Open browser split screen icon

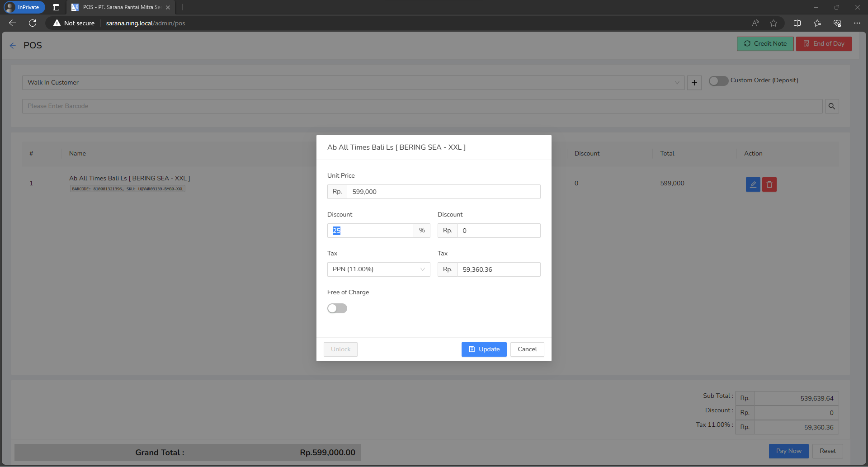pos(797,23)
